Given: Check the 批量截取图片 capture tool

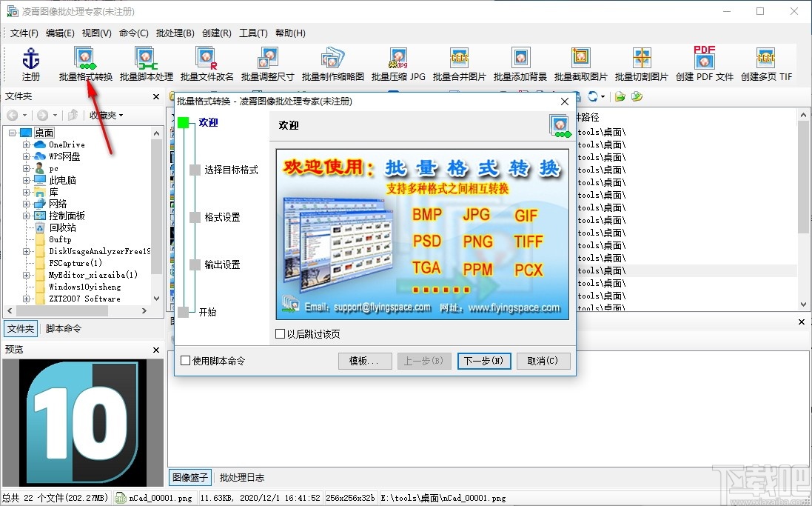Looking at the screenshot, I should coord(582,63).
